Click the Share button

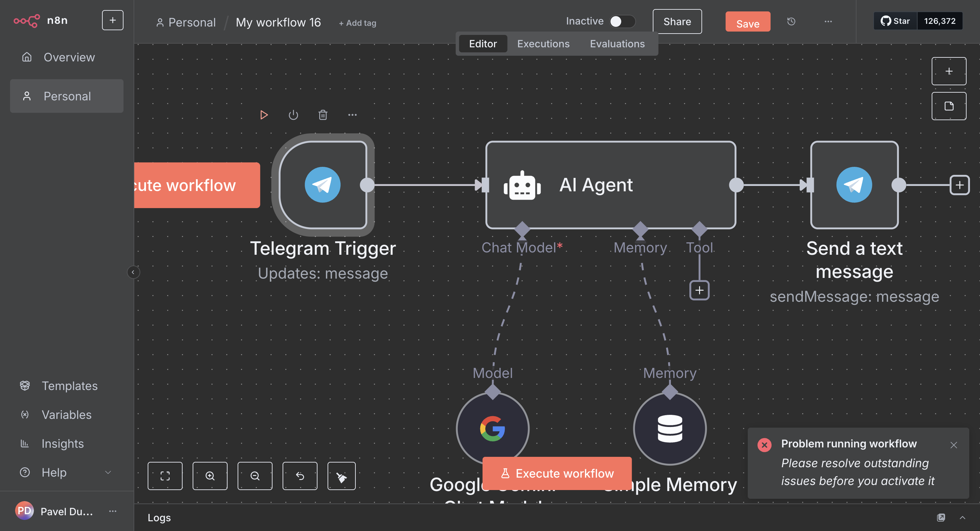[677, 22]
